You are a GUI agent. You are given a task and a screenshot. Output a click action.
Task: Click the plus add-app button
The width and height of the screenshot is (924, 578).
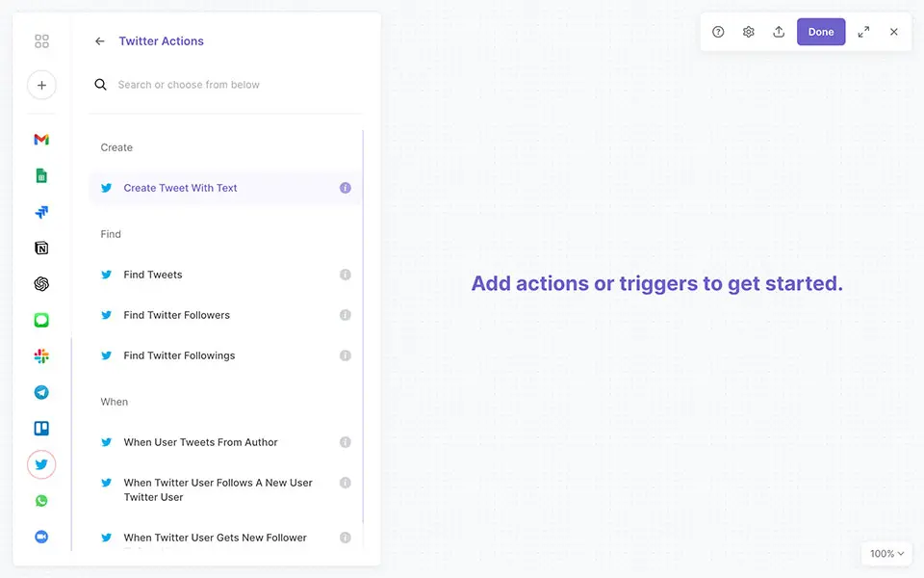[41, 85]
